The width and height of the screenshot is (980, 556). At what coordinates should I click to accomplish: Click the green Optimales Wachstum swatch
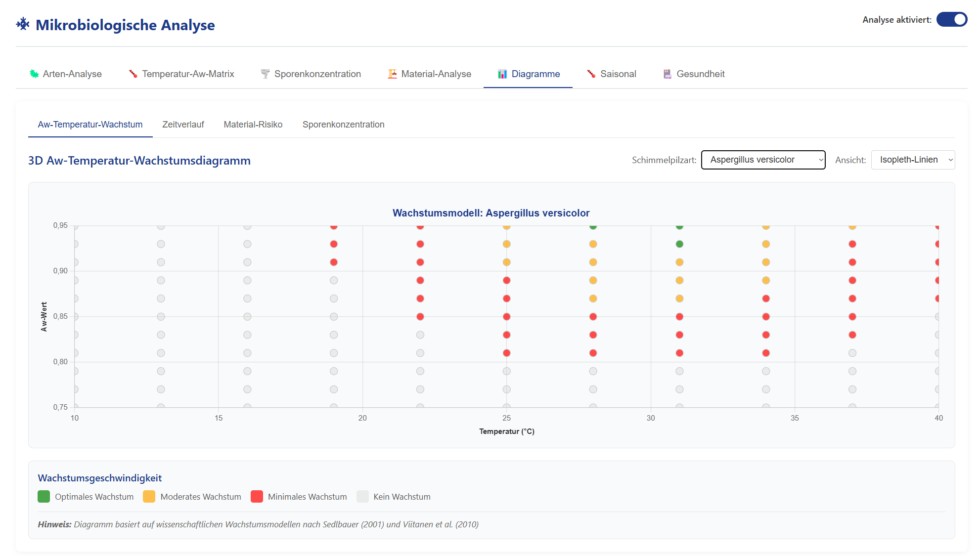point(44,496)
